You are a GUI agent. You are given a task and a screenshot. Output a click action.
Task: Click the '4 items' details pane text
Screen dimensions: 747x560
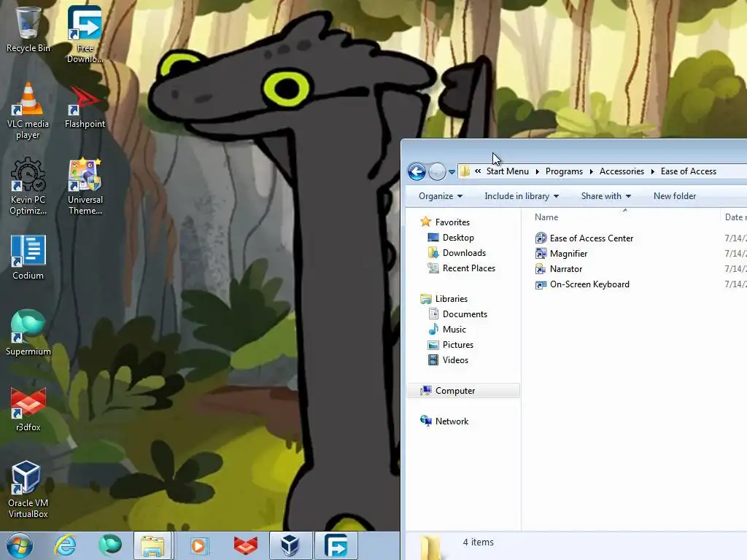coord(479,542)
